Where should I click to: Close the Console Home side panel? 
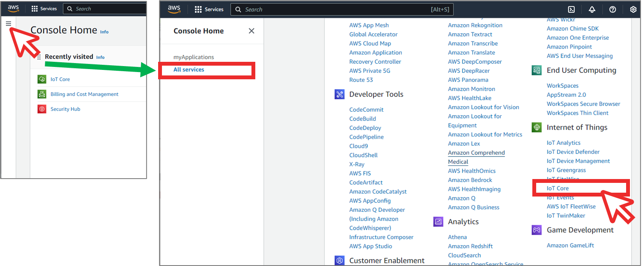click(x=251, y=31)
